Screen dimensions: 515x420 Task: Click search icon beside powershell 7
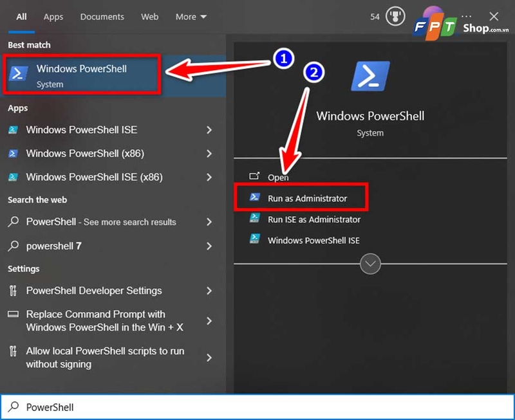click(x=13, y=246)
